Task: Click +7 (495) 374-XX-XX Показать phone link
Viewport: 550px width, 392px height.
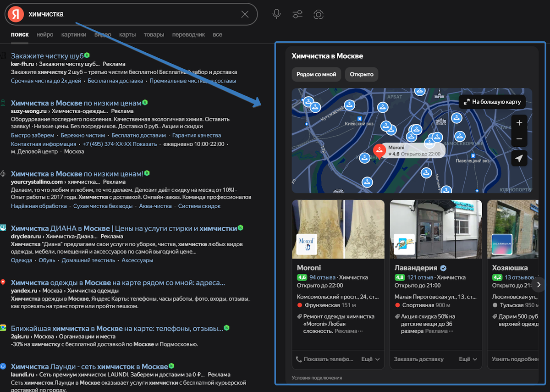Action: click(120, 144)
